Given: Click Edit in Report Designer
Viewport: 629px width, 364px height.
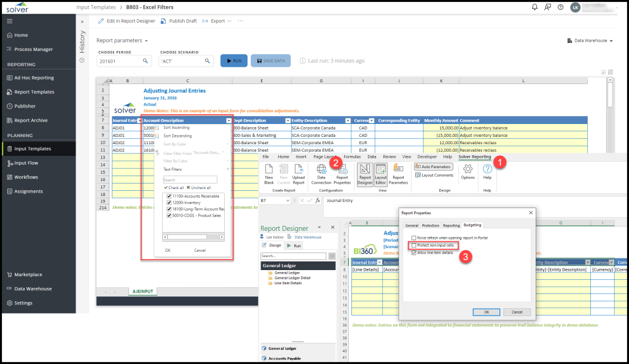Looking at the screenshot, I should [127, 21].
